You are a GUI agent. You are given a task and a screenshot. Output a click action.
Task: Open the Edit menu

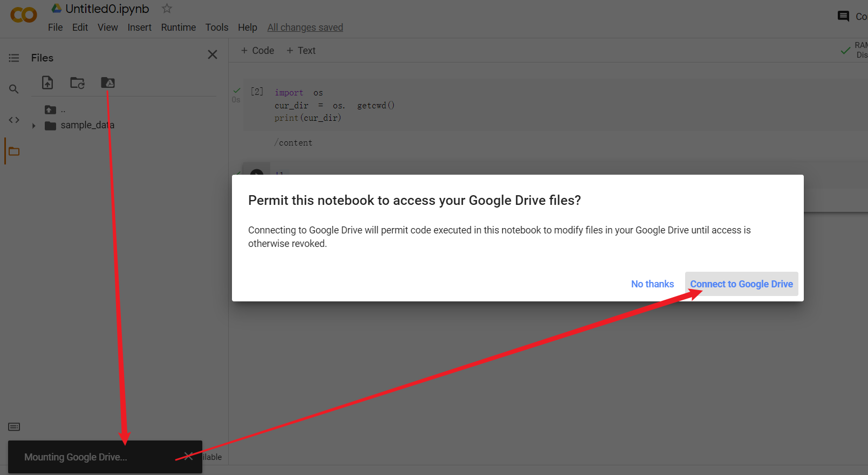coord(80,27)
